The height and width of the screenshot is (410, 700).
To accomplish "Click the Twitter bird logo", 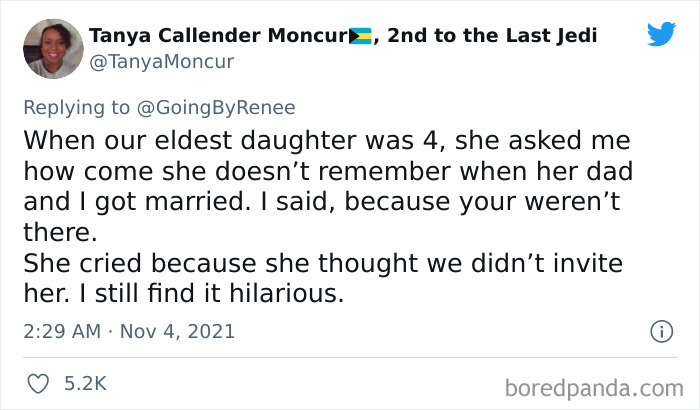I will point(661,35).
